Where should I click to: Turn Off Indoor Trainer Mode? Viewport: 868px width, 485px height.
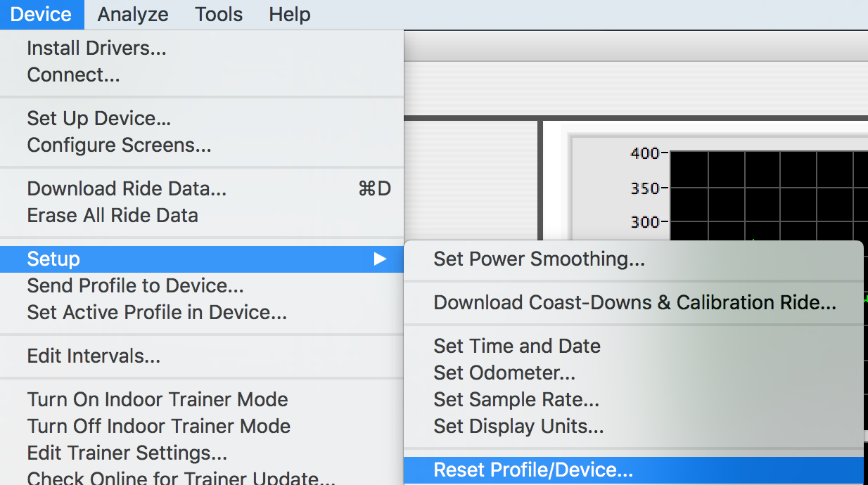[x=159, y=426]
